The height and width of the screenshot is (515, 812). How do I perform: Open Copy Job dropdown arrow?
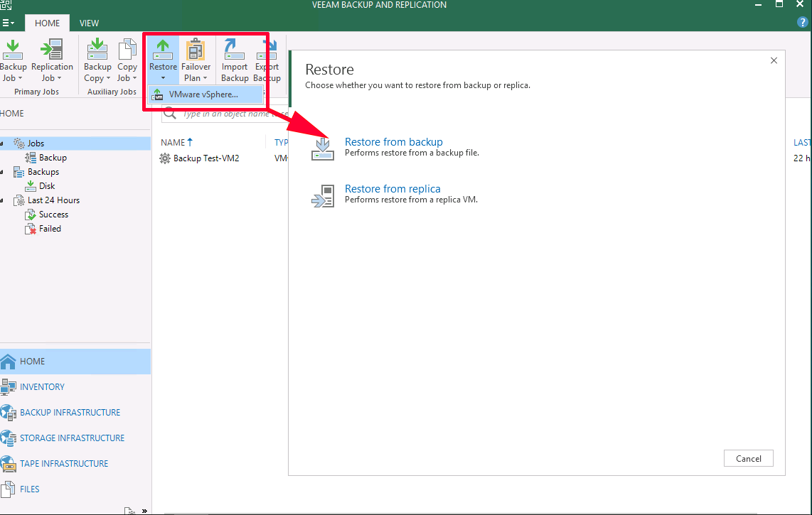pos(134,78)
